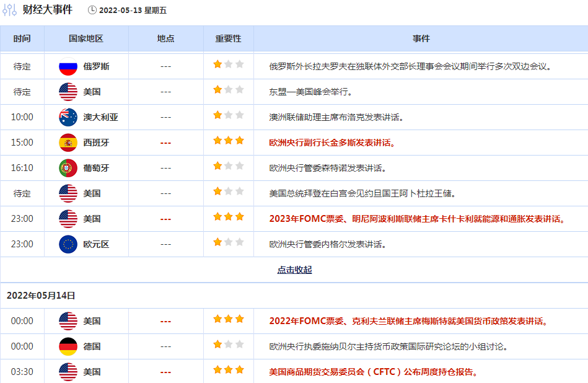
Task: Click the 重要性 column header
Action: click(228, 38)
